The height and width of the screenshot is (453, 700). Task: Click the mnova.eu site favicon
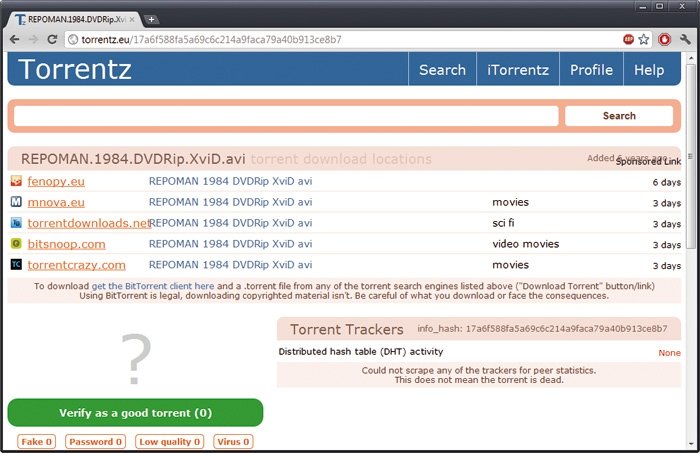click(x=16, y=202)
